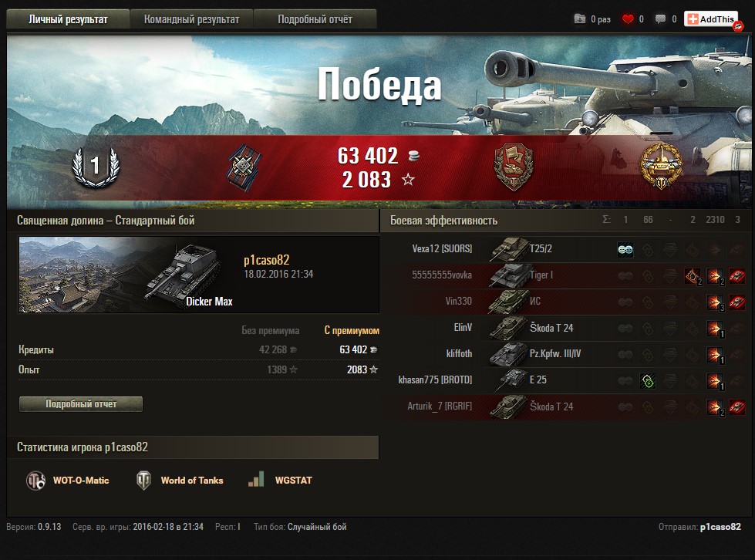Click the detected icon on Vexa12 row
Image resolution: width=755 pixels, height=560 pixels.
625,249
